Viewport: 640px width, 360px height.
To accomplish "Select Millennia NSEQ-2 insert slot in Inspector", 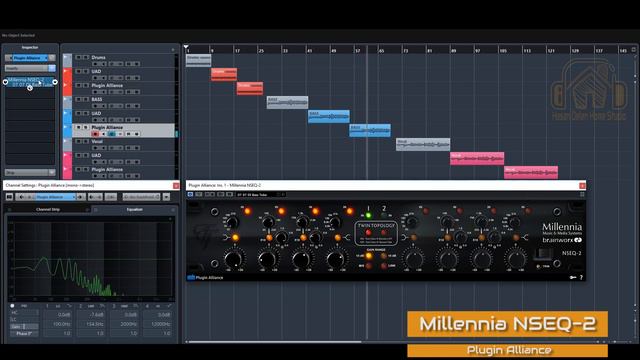I will 30,82.
